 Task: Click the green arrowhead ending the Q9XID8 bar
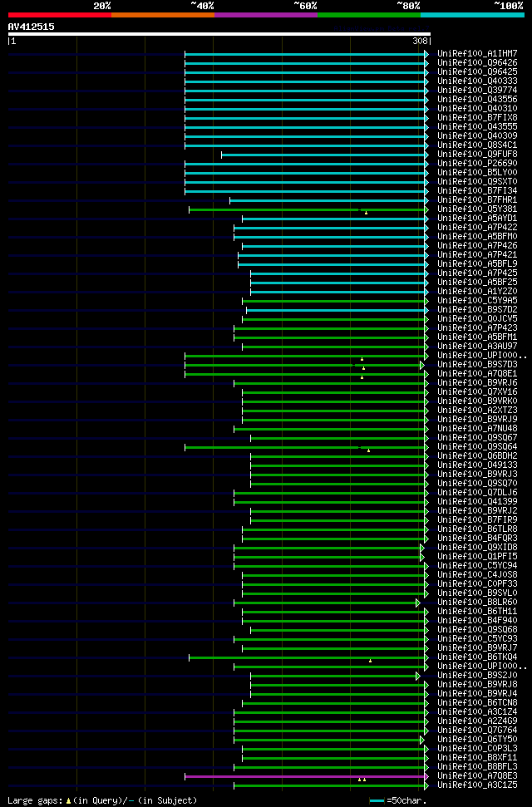click(x=422, y=549)
